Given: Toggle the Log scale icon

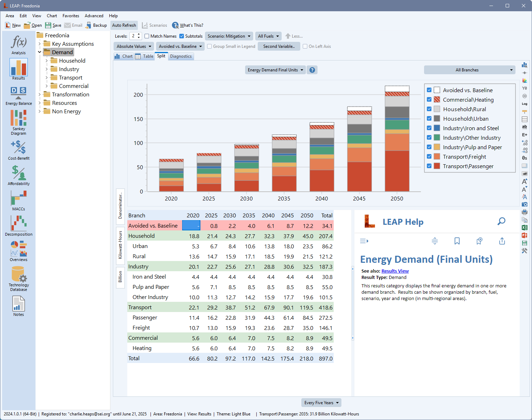Looking at the screenshot, I should tap(525, 104).
